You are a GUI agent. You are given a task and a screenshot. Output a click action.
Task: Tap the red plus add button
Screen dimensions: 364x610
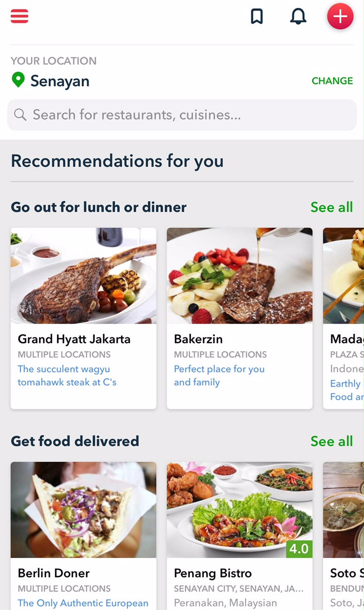[340, 16]
